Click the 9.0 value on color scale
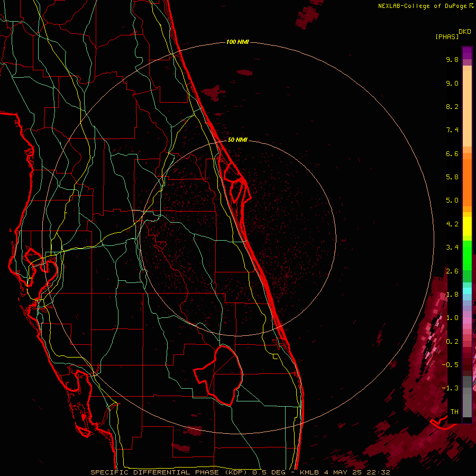Image resolution: width=476 pixels, height=476 pixels. [452, 83]
